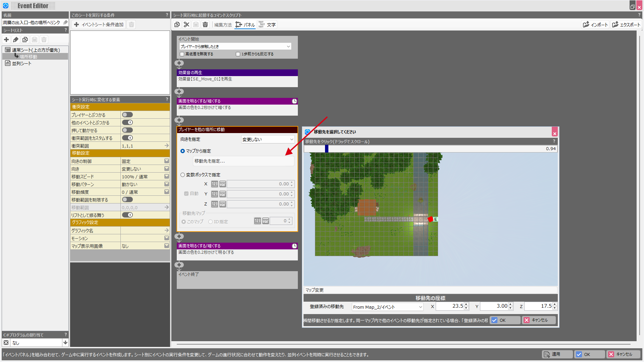Viewport: 644px width, 362px height.
Task: Toggle 移動範囲を制限する switch
Action: tap(127, 199)
